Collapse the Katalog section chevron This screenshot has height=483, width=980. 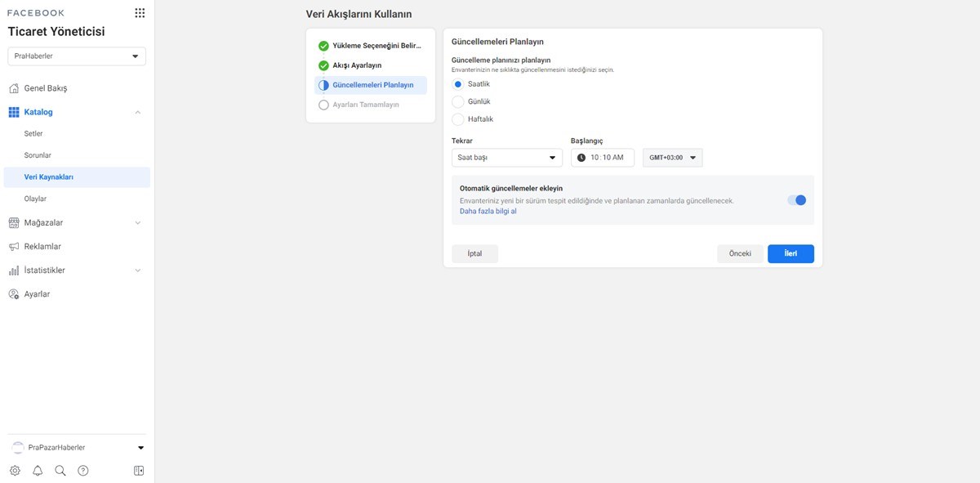(137, 112)
